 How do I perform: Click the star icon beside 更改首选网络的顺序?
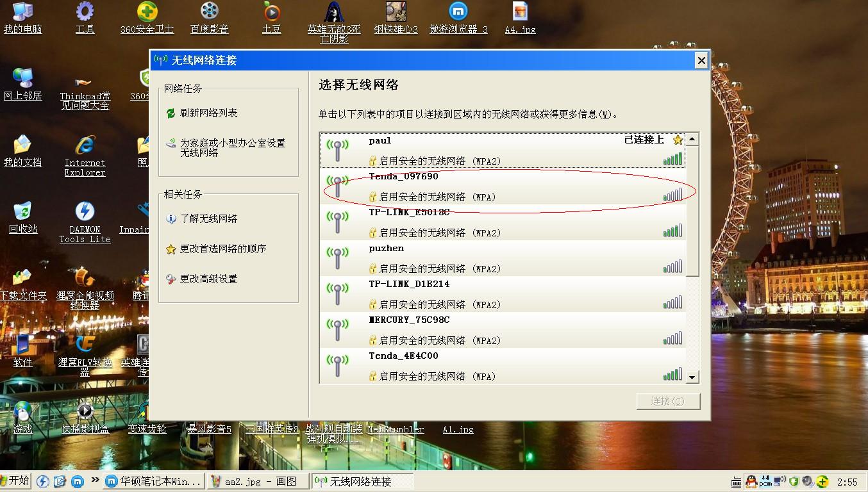coord(171,249)
